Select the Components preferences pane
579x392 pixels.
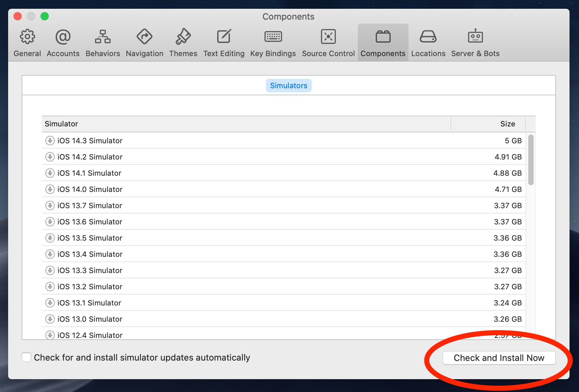pos(383,43)
